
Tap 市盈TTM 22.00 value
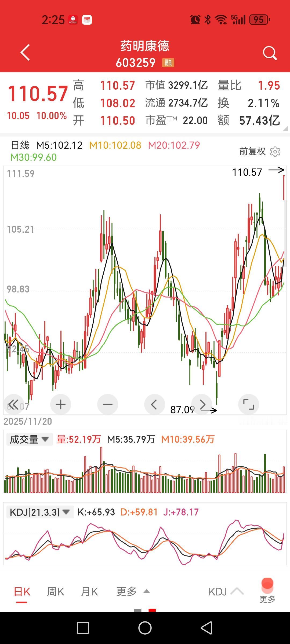tap(195, 121)
